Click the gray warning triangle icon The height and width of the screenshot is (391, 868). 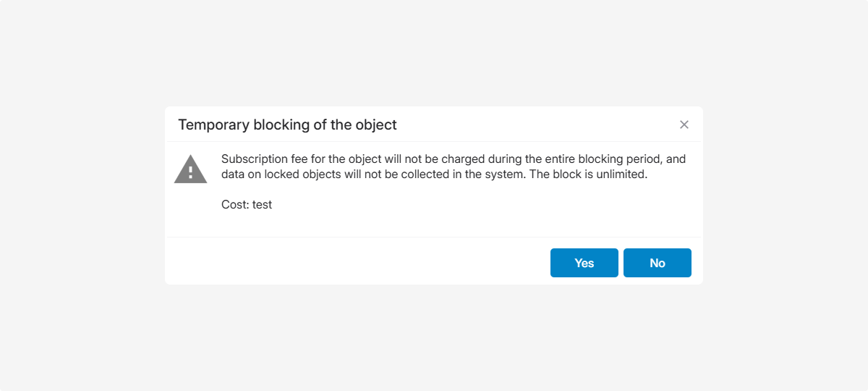190,169
